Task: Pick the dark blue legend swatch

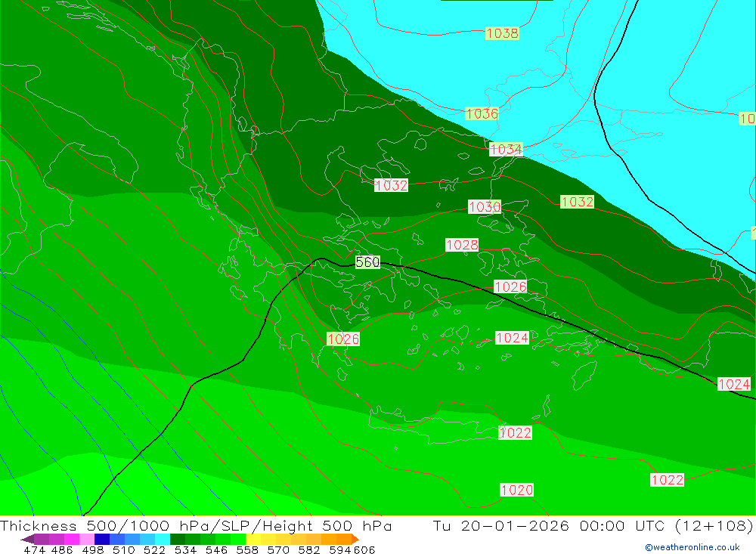Action: 102,539
